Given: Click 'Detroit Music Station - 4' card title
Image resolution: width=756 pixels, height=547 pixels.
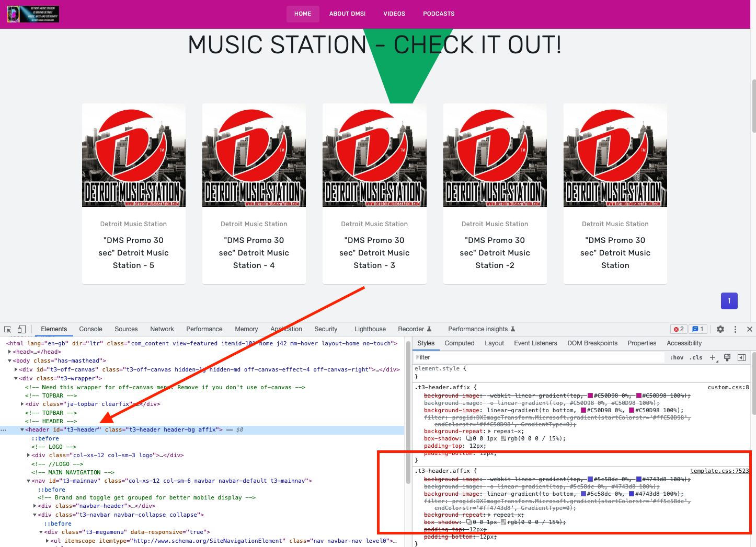Looking at the screenshot, I should [x=254, y=253].
